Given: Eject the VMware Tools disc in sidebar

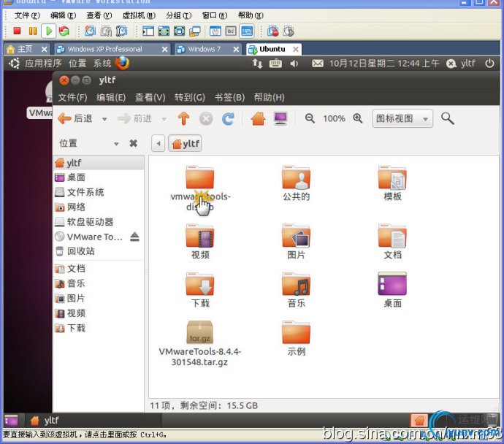Looking at the screenshot, I should pyautogui.click(x=134, y=237).
